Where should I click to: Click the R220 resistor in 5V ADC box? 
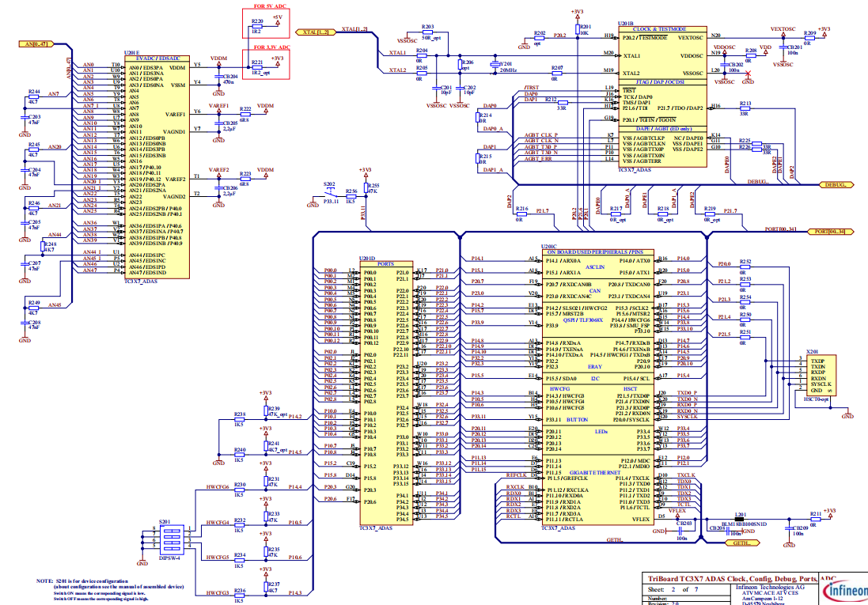click(257, 26)
